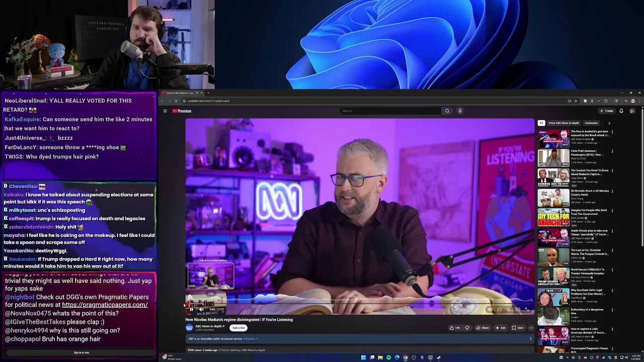Viewport: 644px width, 362px height.
Task: Click the YouTube search magnifier button
Action: tap(447, 111)
